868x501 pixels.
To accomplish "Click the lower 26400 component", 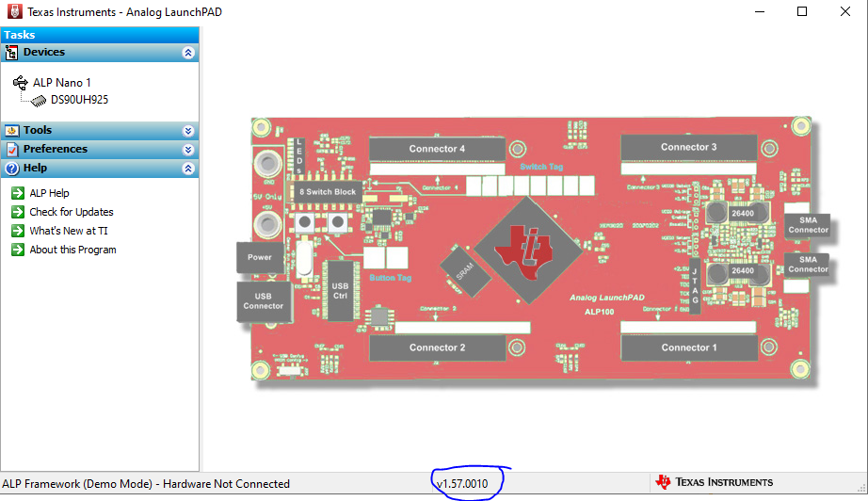I will point(742,270).
